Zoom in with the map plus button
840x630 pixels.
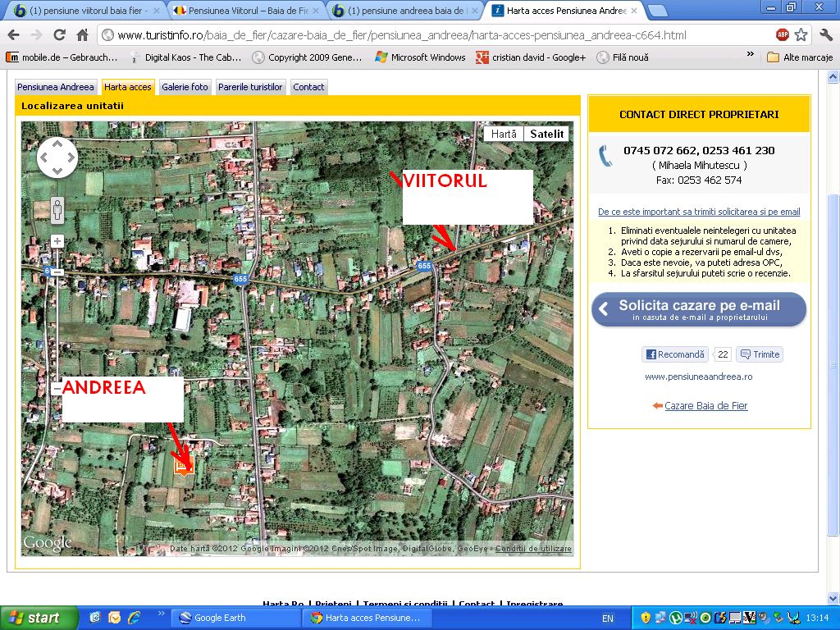[57, 241]
